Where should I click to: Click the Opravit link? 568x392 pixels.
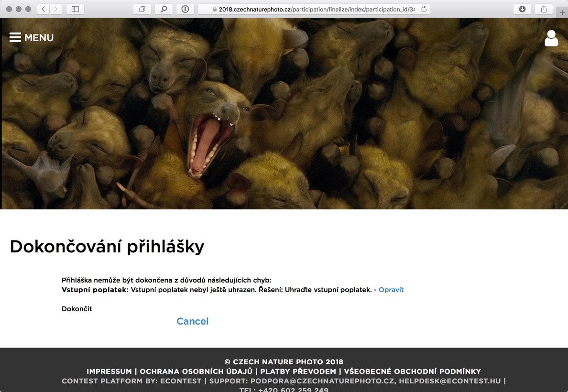point(391,290)
